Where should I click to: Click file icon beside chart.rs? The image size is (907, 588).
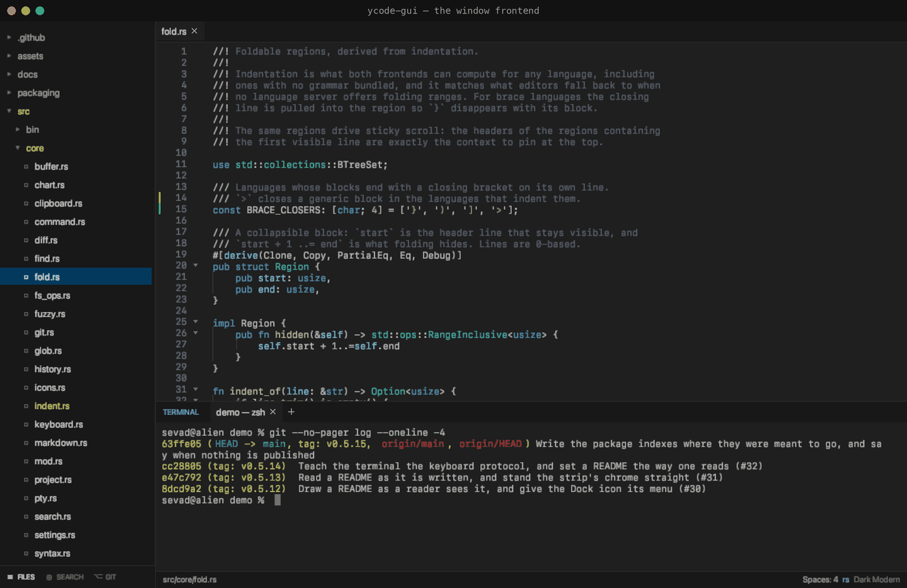coord(27,185)
